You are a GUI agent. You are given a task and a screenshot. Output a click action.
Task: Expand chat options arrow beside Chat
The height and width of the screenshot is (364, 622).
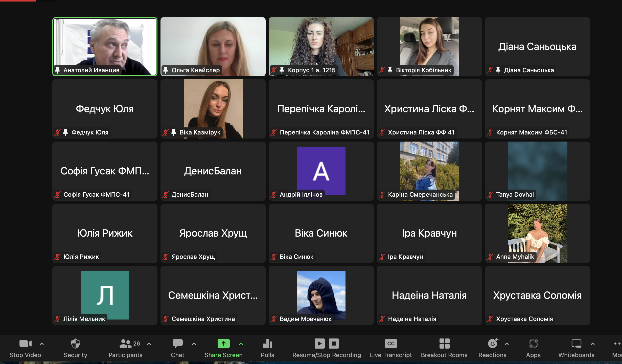[x=194, y=344]
